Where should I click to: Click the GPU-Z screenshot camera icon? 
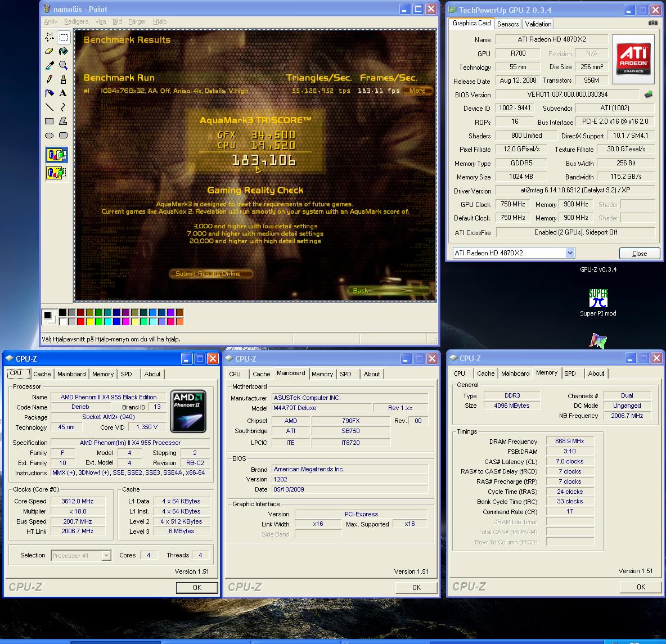[653, 23]
